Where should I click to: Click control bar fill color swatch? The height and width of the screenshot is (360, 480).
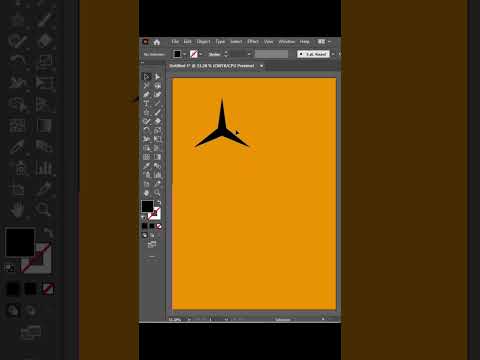[x=177, y=54]
